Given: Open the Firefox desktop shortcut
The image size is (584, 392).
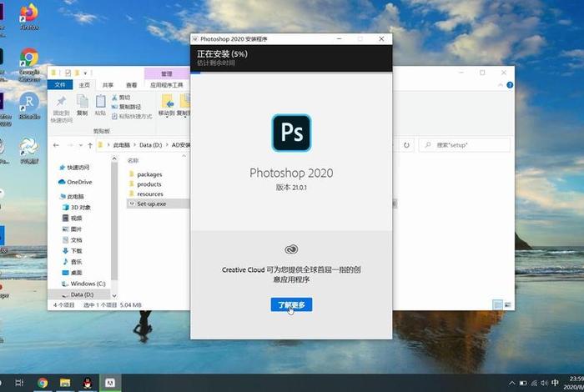Looking at the screenshot, I should (29, 17).
